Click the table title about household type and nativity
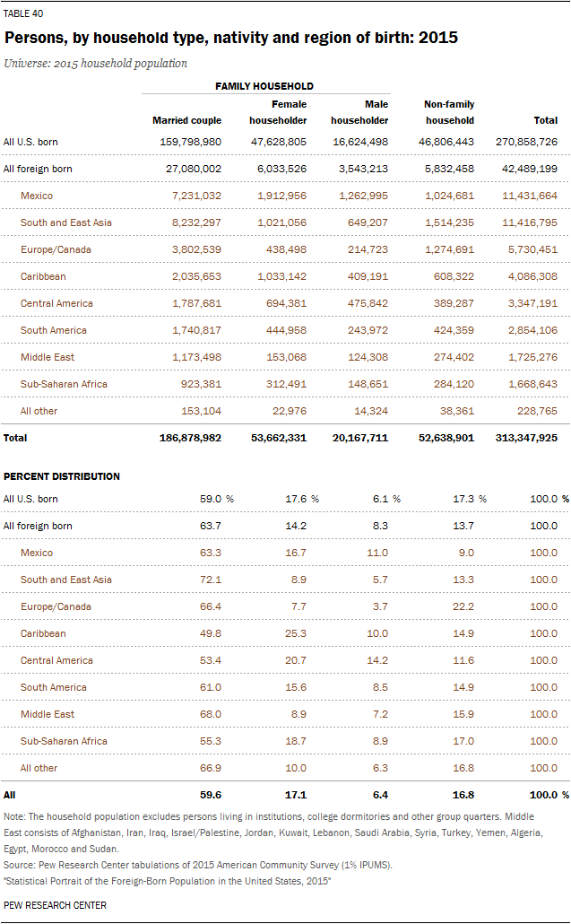The height and width of the screenshot is (924, 571). (x=231, y=39)
